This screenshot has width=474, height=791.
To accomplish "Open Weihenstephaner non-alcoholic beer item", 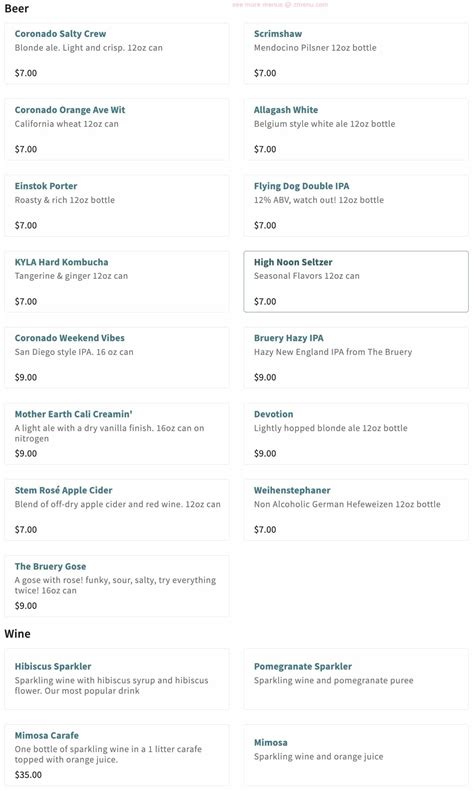I will (356, 510).
